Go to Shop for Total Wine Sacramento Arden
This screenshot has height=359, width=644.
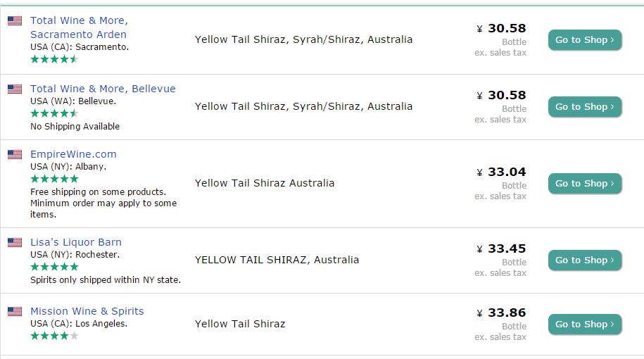coord(585,40)
